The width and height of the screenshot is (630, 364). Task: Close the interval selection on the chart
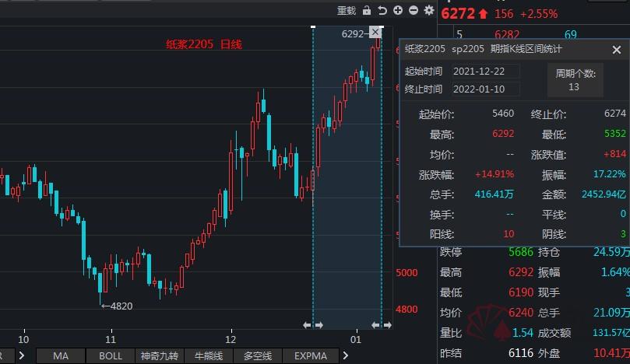375,32
